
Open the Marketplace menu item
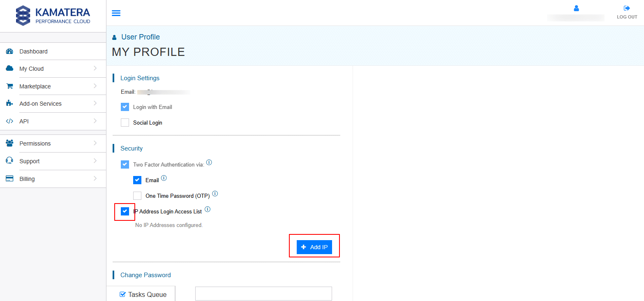[35, 86]
